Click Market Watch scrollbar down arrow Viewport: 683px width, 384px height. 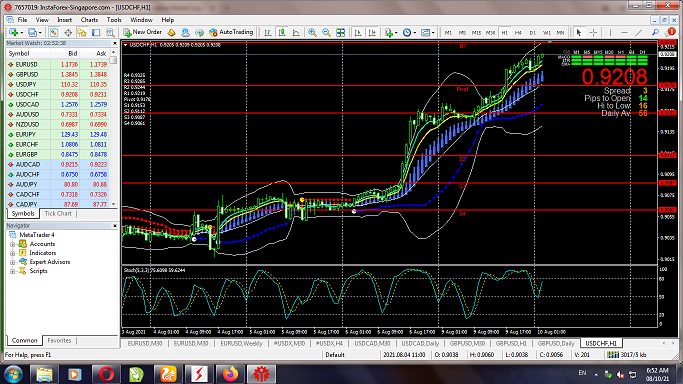pos(114,204)
